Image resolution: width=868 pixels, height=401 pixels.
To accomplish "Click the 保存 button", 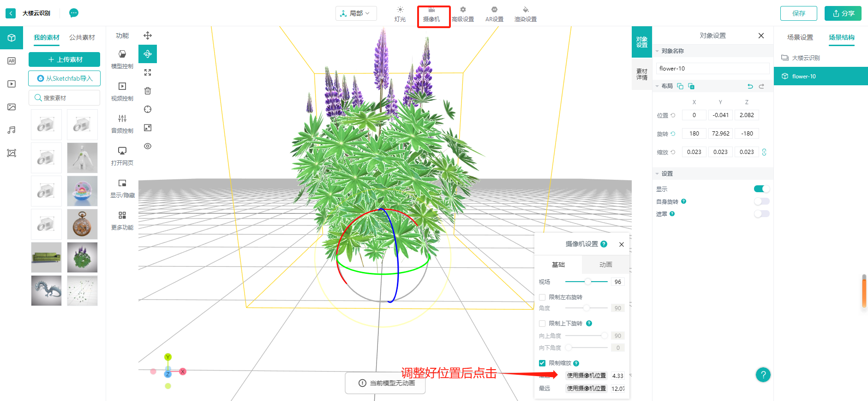I will (x=798, y=13).
